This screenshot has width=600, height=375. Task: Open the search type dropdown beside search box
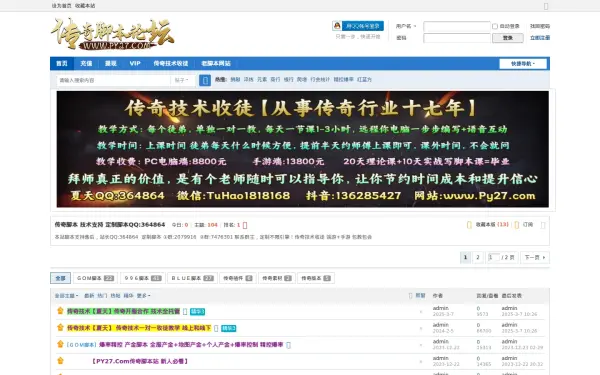(182, 80)
